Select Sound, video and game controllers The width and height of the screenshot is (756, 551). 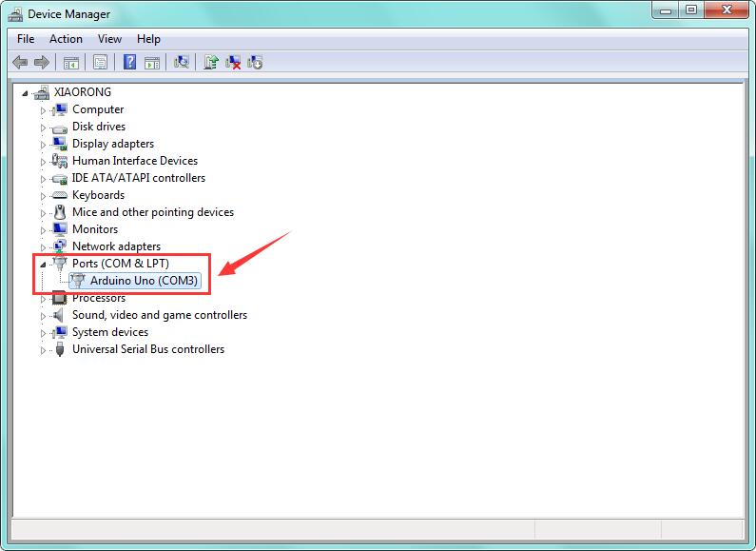[x=160, y=315]
